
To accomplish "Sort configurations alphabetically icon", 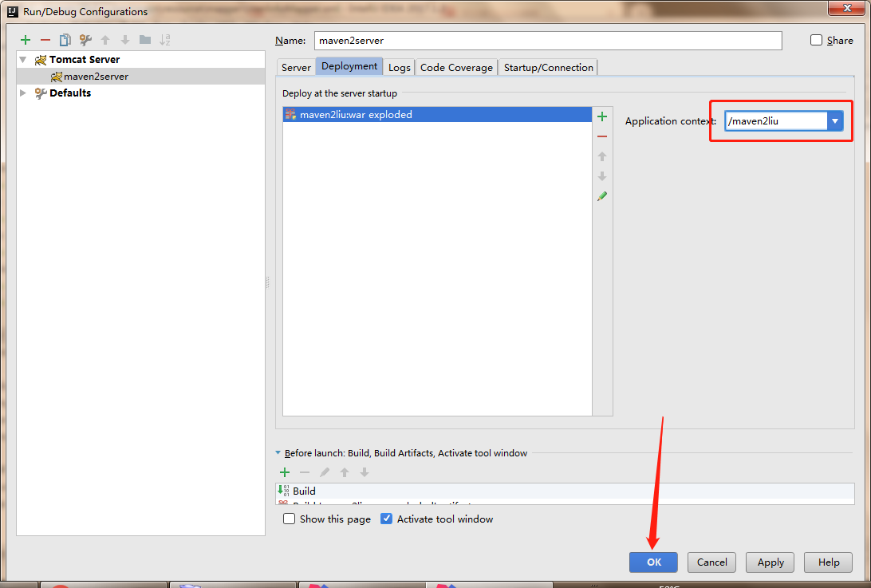I will 165,40.
